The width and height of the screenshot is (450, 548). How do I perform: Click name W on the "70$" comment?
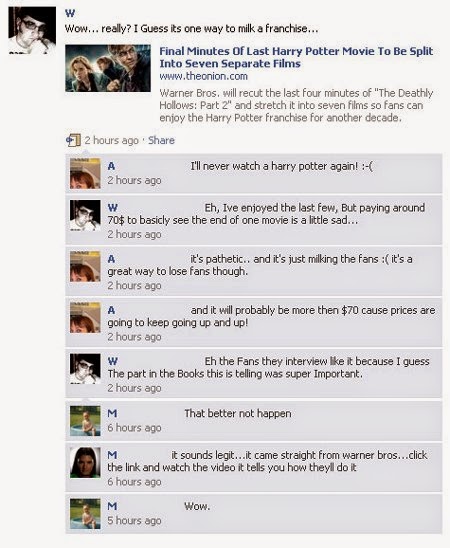coord(112,208)
